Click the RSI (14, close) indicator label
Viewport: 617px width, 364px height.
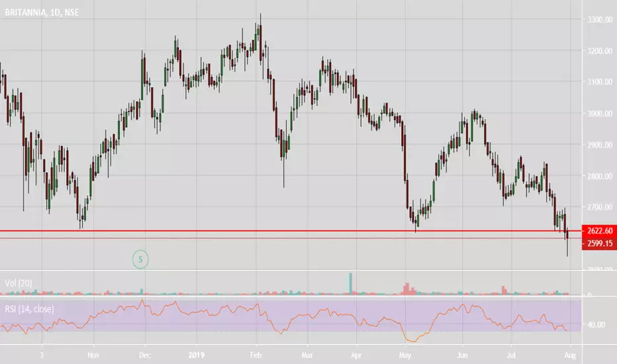tap(30, 309)
